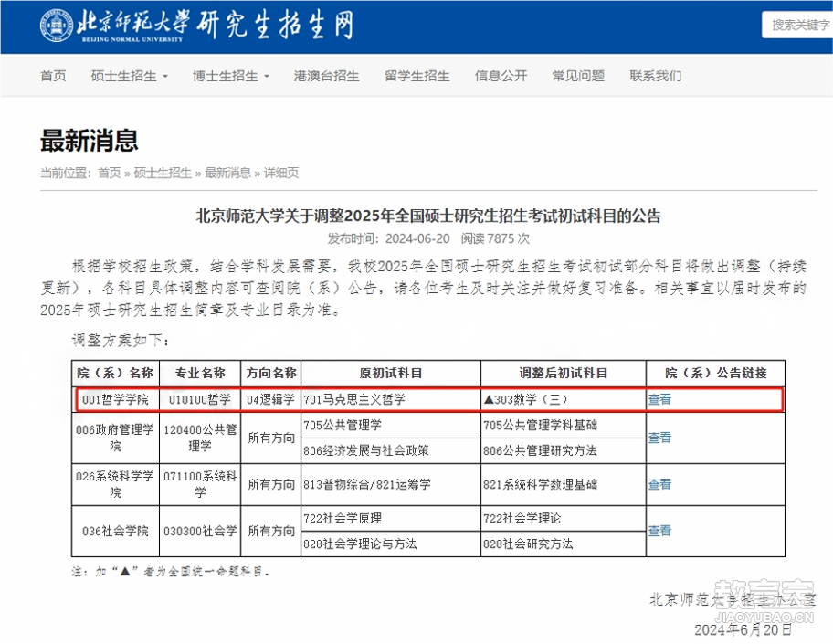Select the 705公共管理学 original subject cell
This screenshot has width=833, height=644.
(x=391, y=425)
